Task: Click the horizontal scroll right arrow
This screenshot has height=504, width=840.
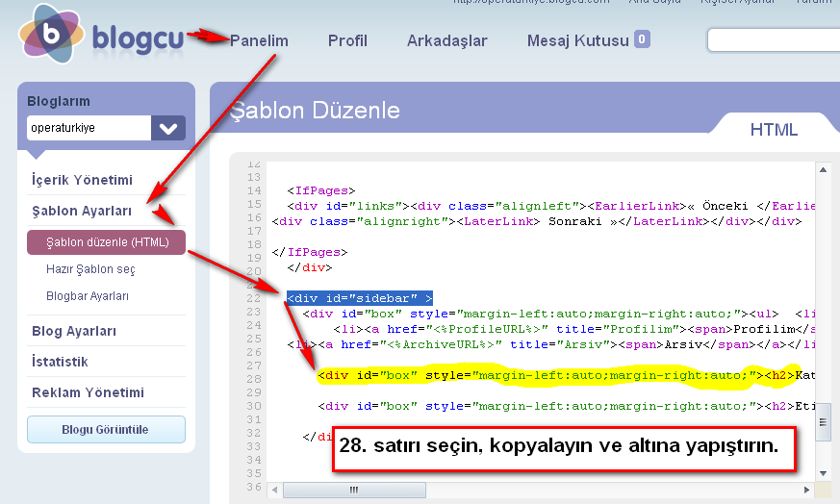Action: point(806,490)
